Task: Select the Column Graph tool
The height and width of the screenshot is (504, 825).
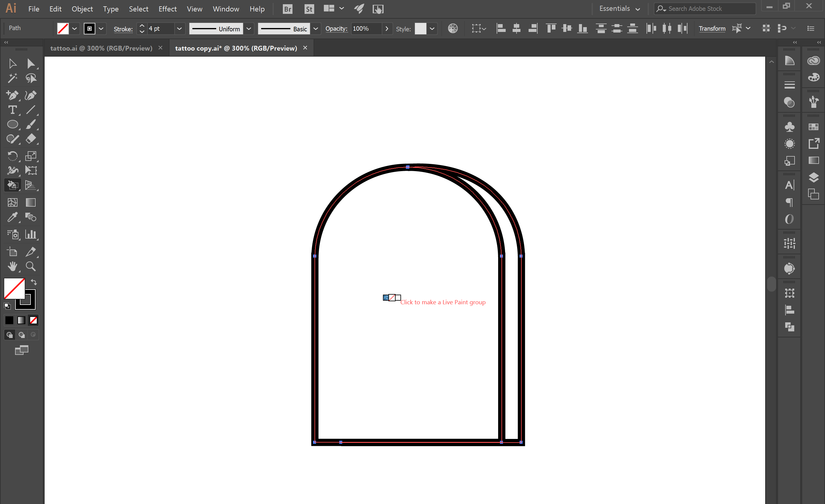Action: (31, 234)
